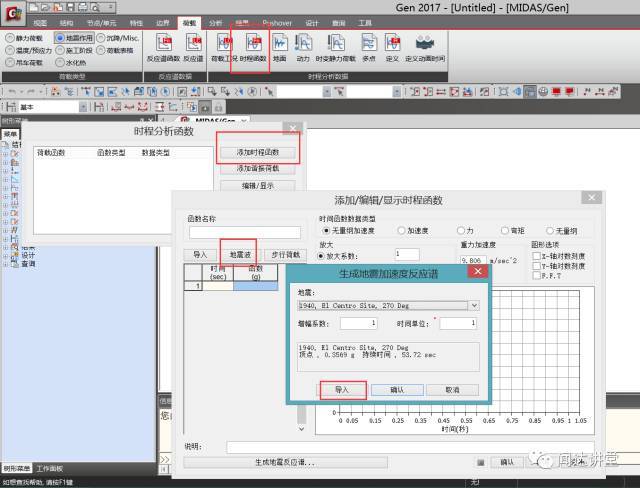Open the 结构 ribbon tab
Viewport: 640px width, 488px height.
tap(67, 23)
